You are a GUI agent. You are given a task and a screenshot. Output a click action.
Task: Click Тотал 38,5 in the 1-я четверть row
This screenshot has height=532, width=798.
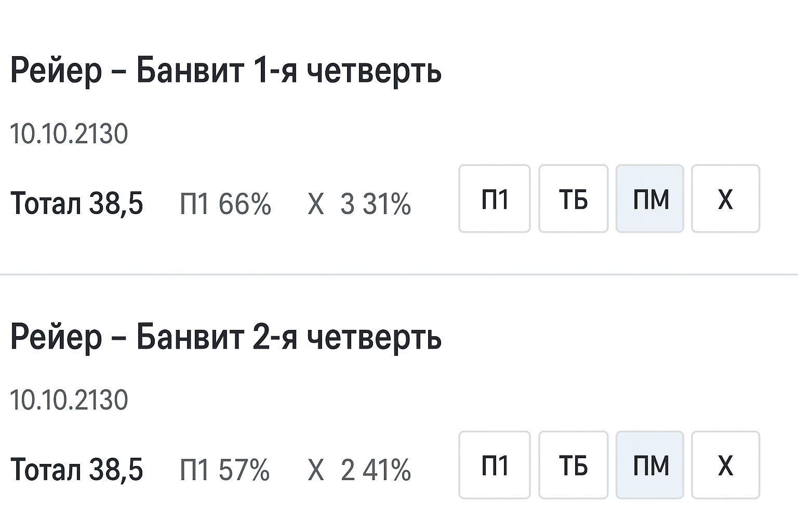pos(76,203)
